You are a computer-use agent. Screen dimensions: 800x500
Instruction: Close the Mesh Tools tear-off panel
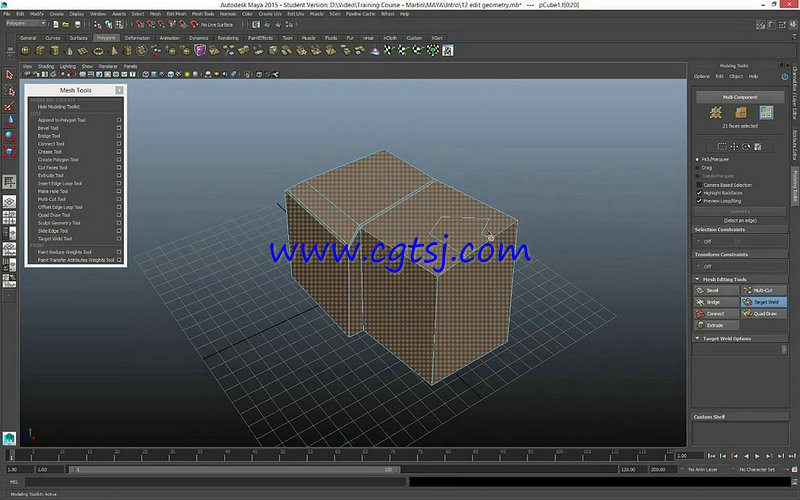point(119,90)
